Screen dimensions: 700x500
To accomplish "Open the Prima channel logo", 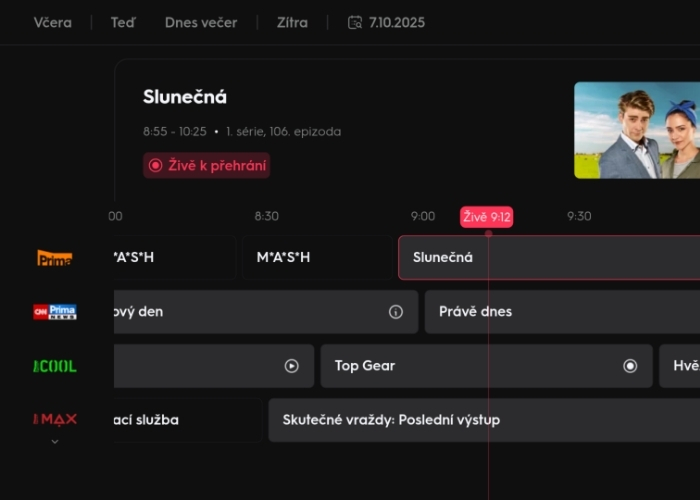I will [x=55, y=258].
